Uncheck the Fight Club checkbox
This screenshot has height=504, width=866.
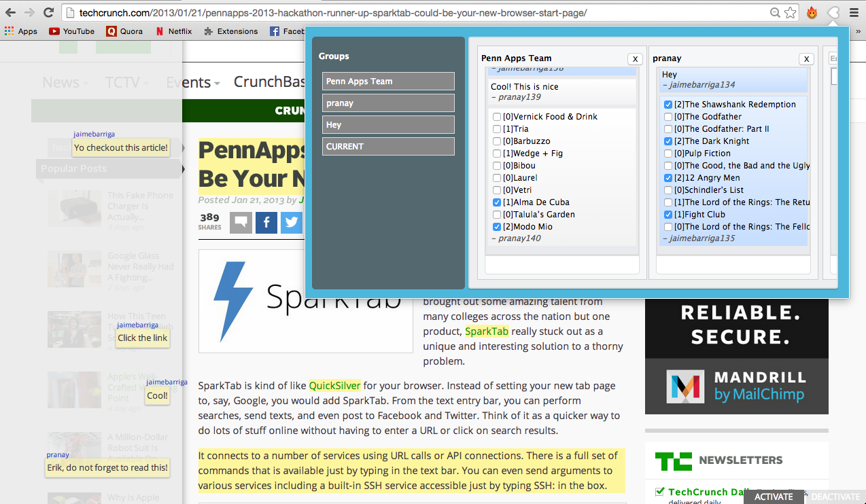coord(668,215)
